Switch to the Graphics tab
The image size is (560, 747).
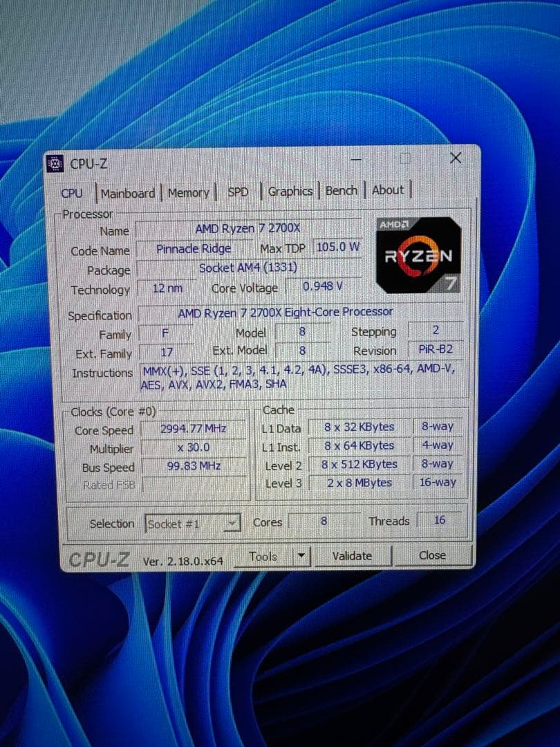pos(290,192)
